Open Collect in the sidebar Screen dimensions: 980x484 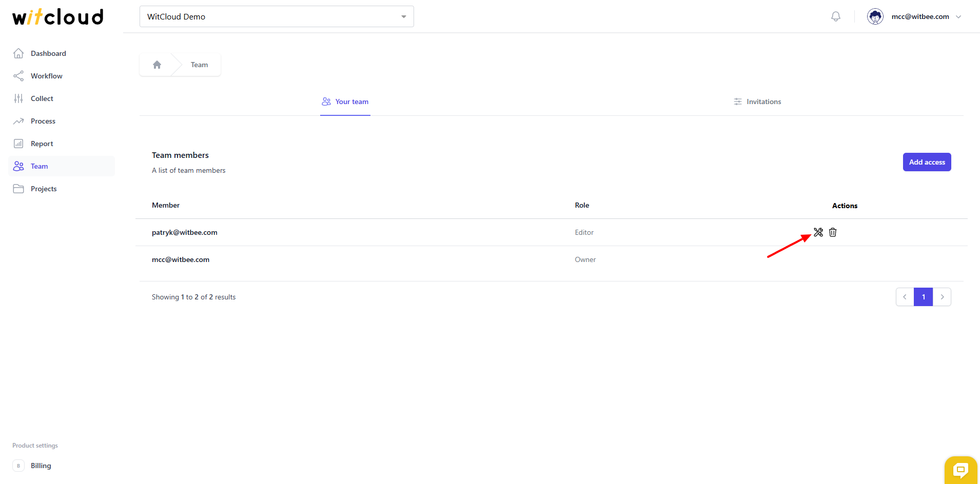point(62,98)
